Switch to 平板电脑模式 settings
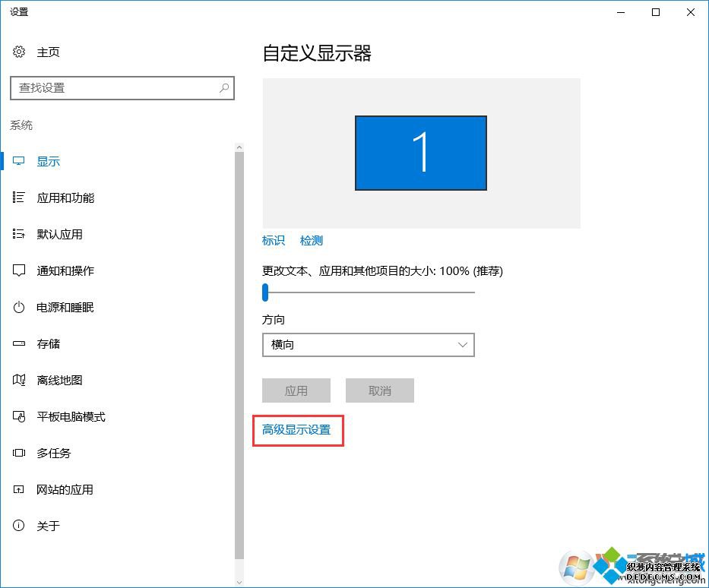Viewport: 709px width, 588px height. (71, 417)
